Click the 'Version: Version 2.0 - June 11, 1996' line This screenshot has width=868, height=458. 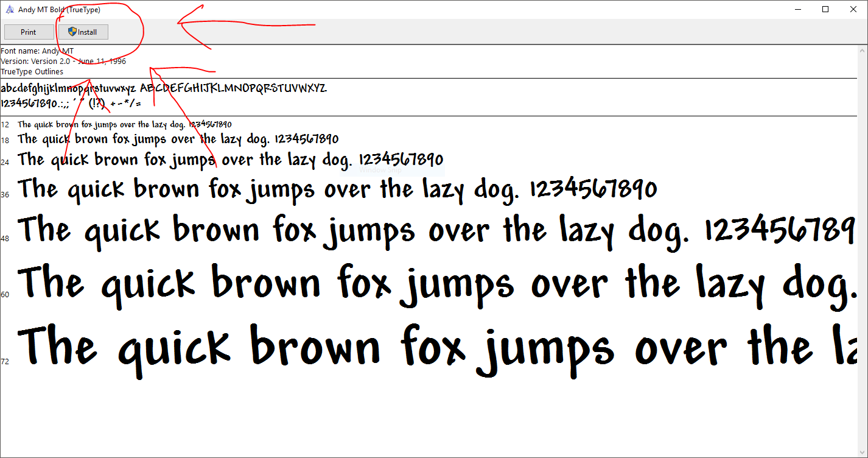[63, 62]
